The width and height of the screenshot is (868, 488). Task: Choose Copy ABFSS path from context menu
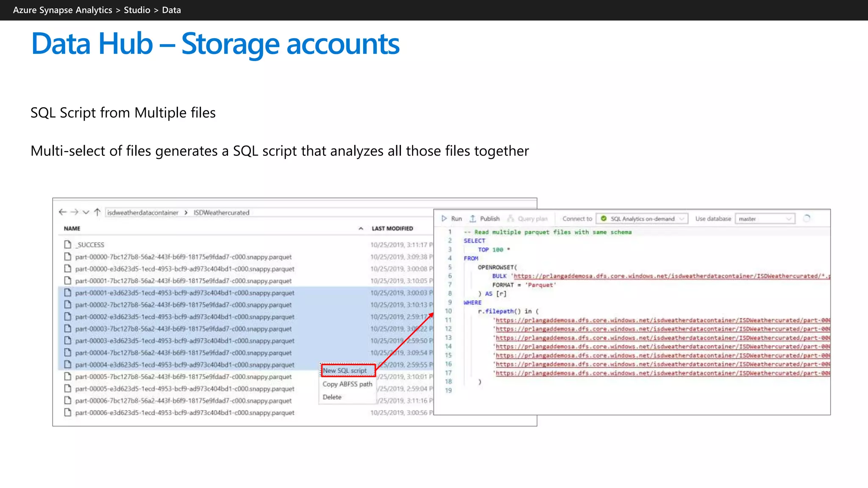[x=348, y=384]
